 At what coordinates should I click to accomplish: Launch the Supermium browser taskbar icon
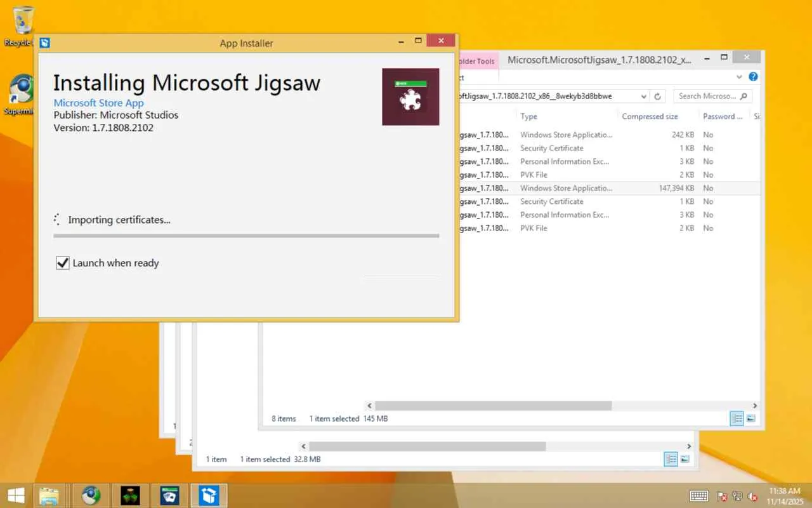91,495
